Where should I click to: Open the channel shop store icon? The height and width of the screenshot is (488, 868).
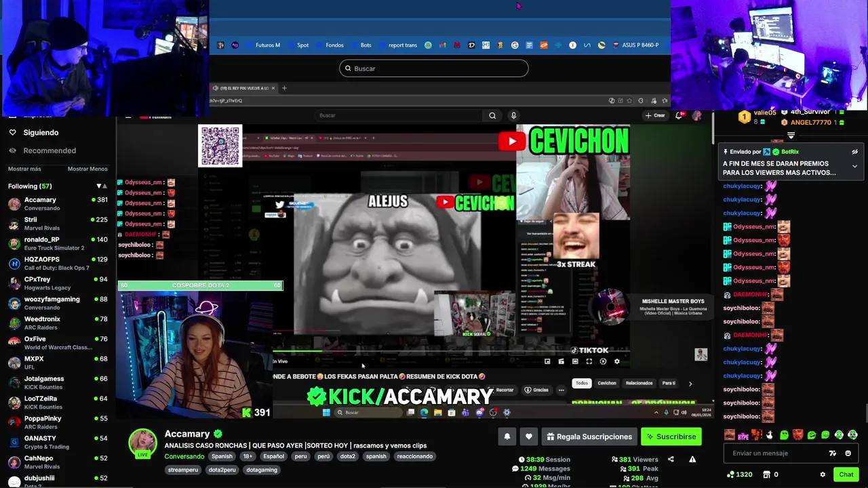tap(766, 474)
